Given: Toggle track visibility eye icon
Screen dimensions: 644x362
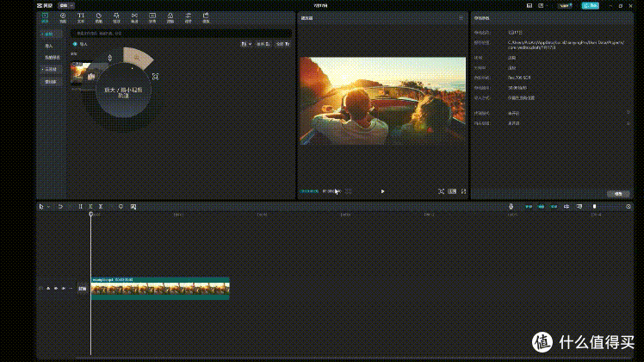Looking at the screenshot, I should point(56,289).
